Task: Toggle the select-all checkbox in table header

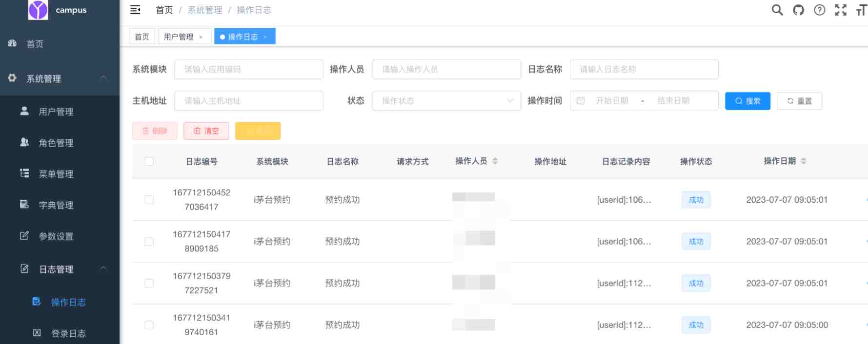Action: tap(149, 162)
